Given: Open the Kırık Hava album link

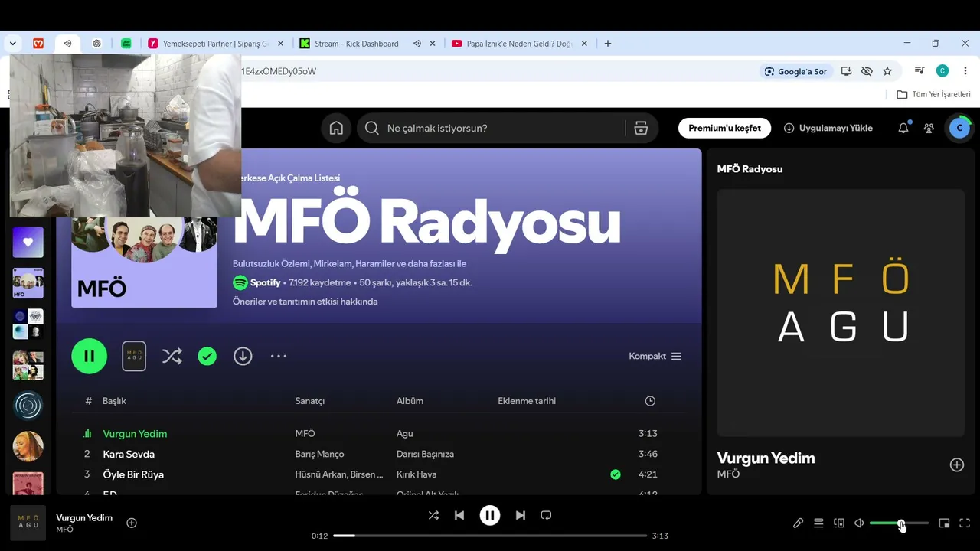Looking at the screenshot, I should click(x=416, y=474).
